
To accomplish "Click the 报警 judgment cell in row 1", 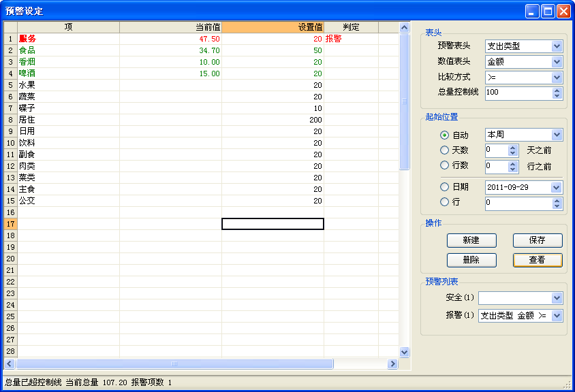I will [x=352, y=39].
